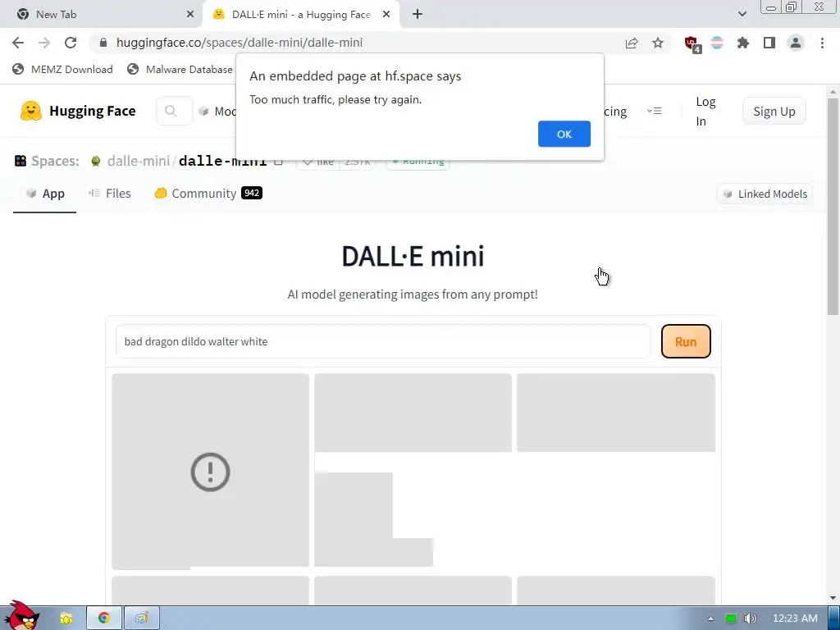This screenshot has height=630, width=840.
Task: Click the Hugging Face logo
Action: [x=78, y=111]
